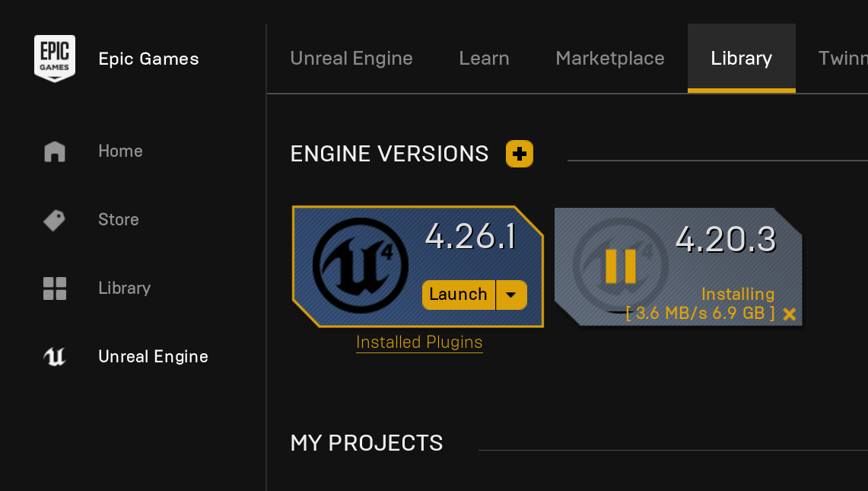
Task: Click the download speed 3.6 MB/s 6.9 GB text
Action: 701,313
